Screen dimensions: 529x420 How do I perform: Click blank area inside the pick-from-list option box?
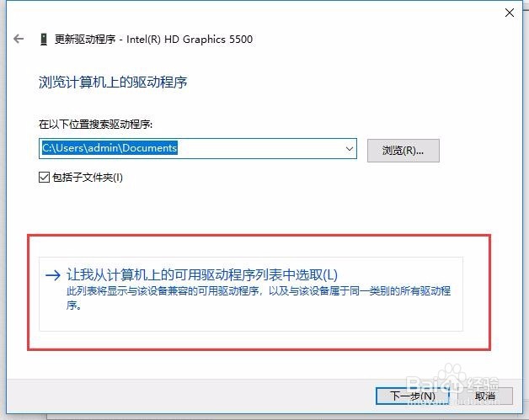(x=270, y=318)
